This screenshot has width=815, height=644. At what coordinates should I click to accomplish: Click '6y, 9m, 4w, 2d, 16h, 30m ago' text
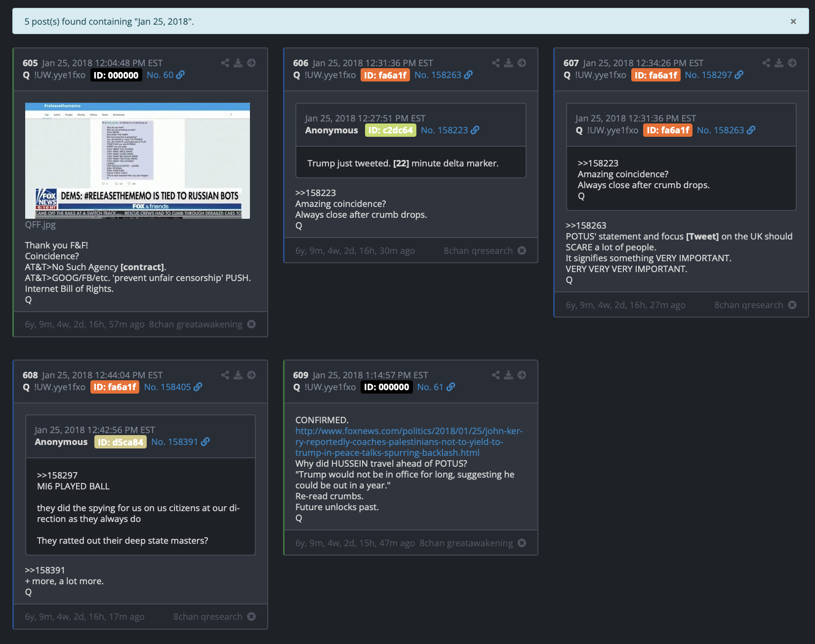(x=355, y=251)
